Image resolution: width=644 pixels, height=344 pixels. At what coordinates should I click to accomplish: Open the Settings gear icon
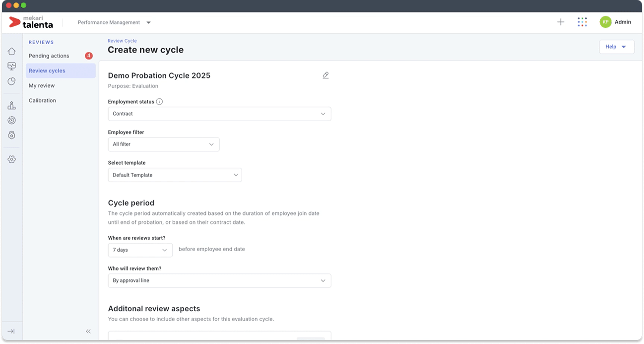(x=11, y=159)
